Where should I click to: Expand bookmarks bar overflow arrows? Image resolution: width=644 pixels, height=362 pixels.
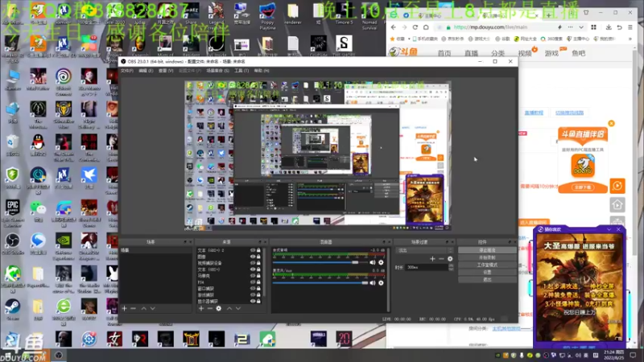click(x=630, y=39)
